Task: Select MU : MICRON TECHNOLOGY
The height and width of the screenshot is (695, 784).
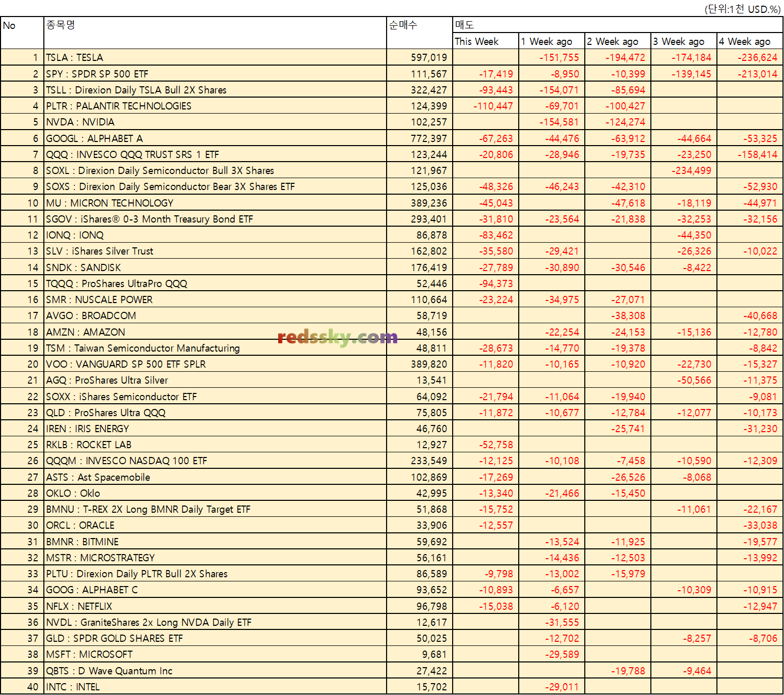Action: (109, 203)
